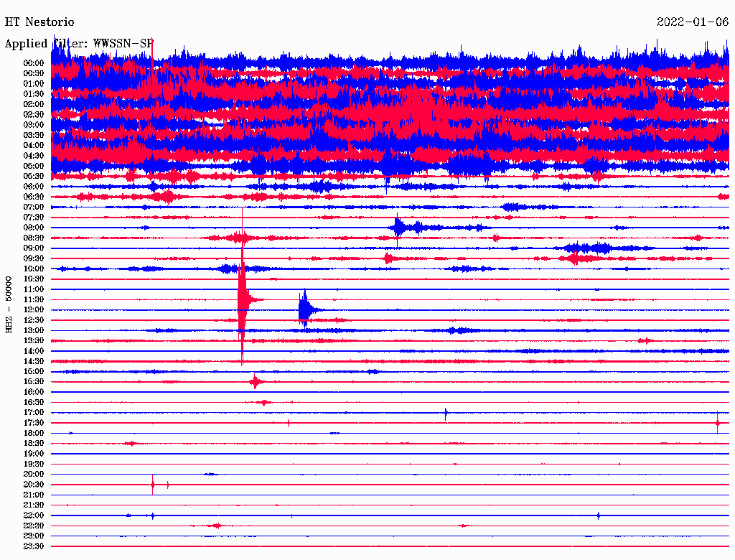Select the 11:30 time label
This screenshot has width=735, height=560.
[x=34, y=299]
